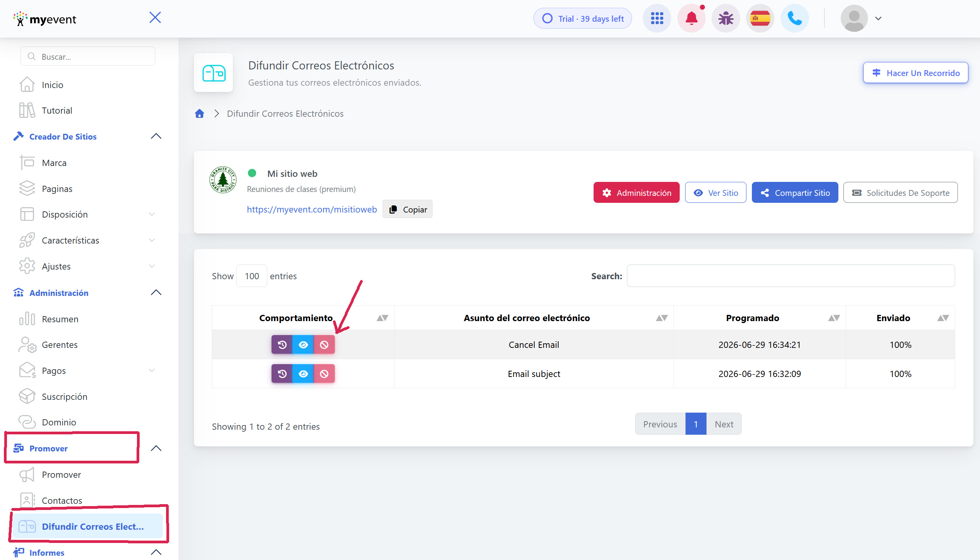Image resolution: width=980 pixels, height=560 pixels.
Task: Sort by Programado column
Action: click(760, 318)
